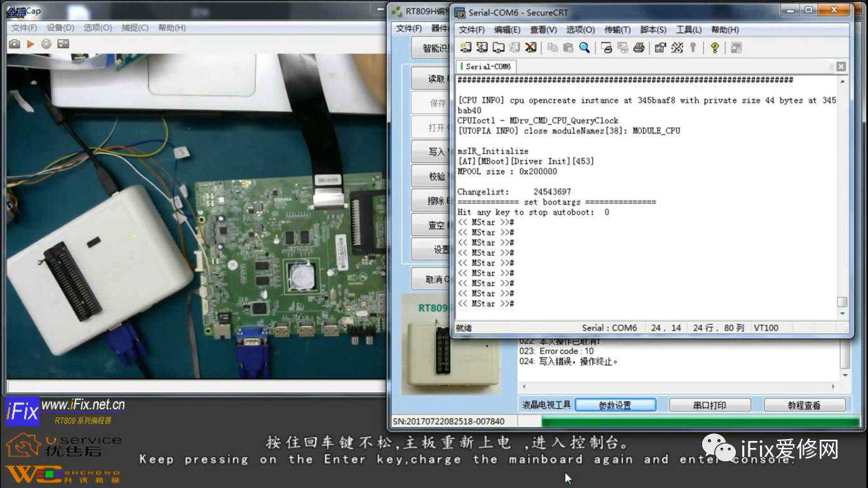
Task: Click the 教程查看 button
Action: coord(804,405)
